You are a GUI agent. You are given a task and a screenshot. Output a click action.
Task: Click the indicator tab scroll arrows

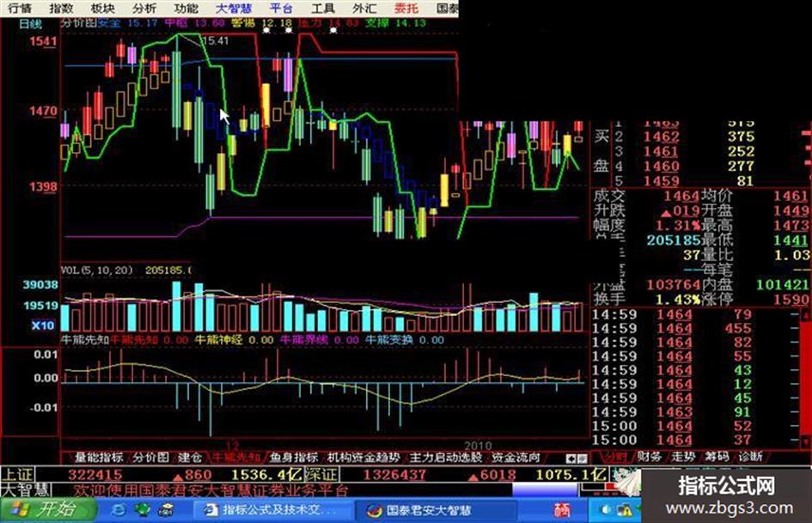577,459
